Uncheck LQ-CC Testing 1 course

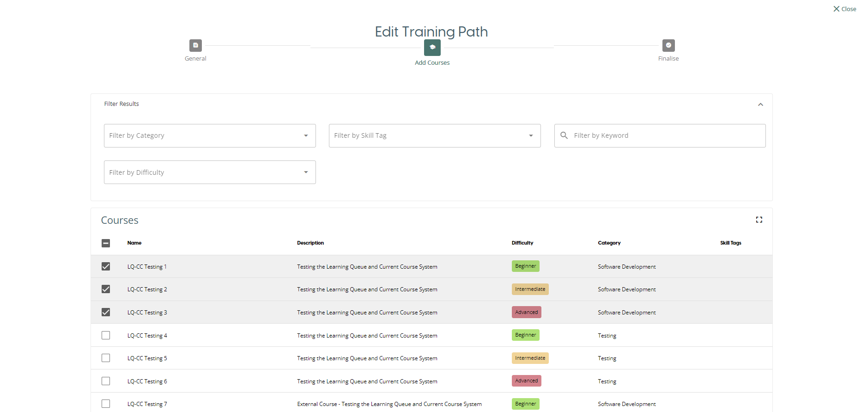point(106,266)
